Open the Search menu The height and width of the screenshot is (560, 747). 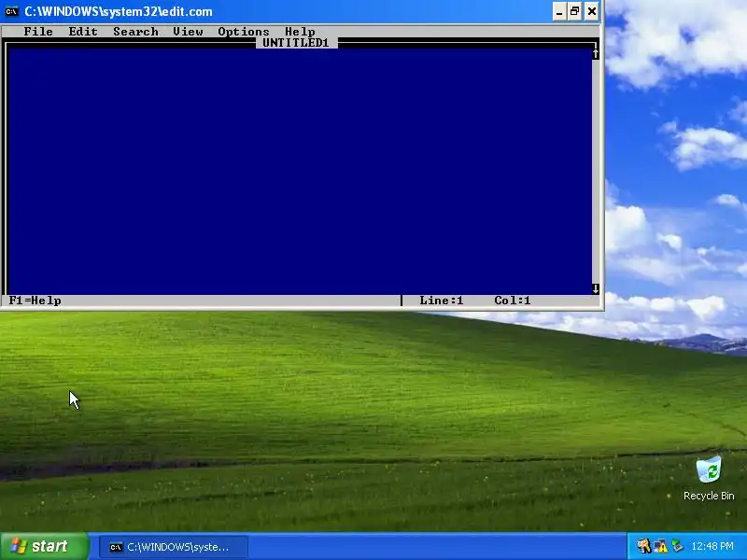(135, 32)
